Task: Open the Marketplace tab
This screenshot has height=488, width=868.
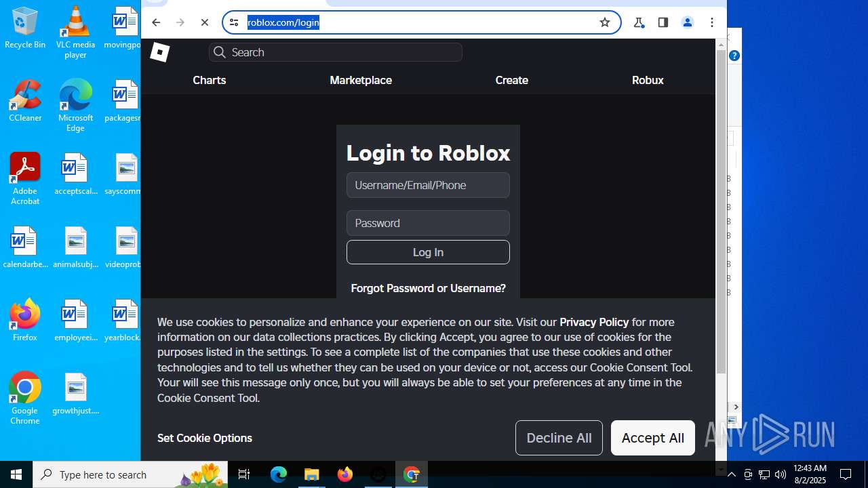Action: point(361,80)
